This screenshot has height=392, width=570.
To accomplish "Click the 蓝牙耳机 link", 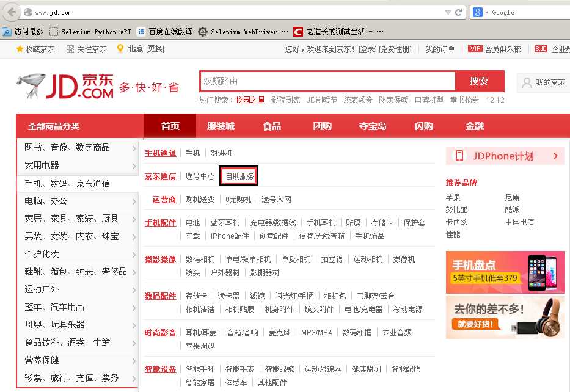I will coord(225,222).
